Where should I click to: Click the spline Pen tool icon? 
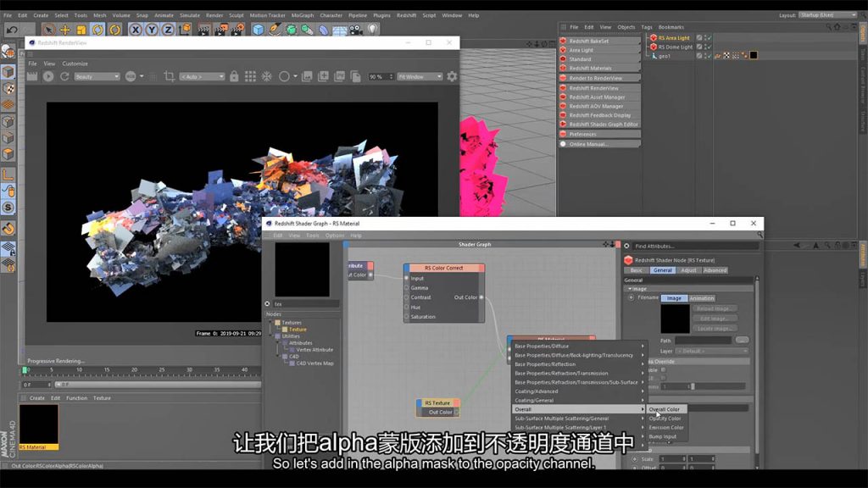275,30
